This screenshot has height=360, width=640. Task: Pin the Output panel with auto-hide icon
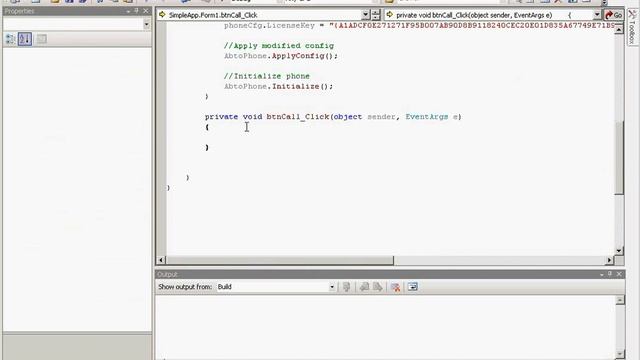pos(610,274)
